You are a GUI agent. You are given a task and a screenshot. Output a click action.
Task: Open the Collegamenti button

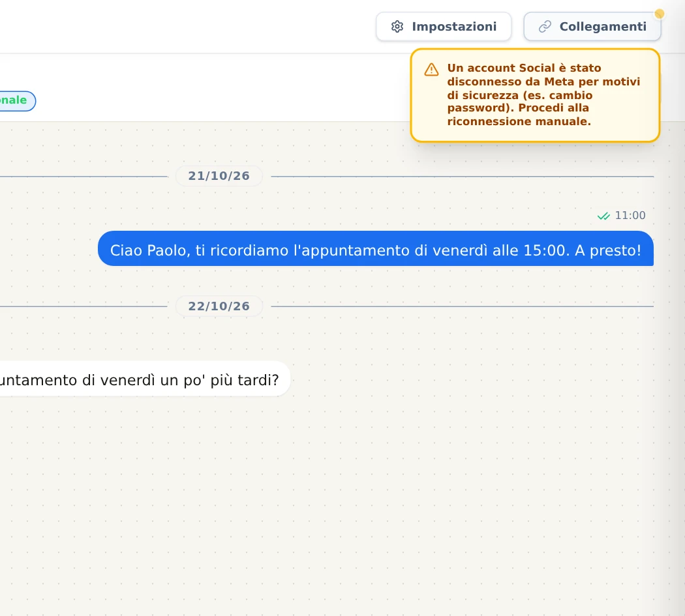coord(592,27)
